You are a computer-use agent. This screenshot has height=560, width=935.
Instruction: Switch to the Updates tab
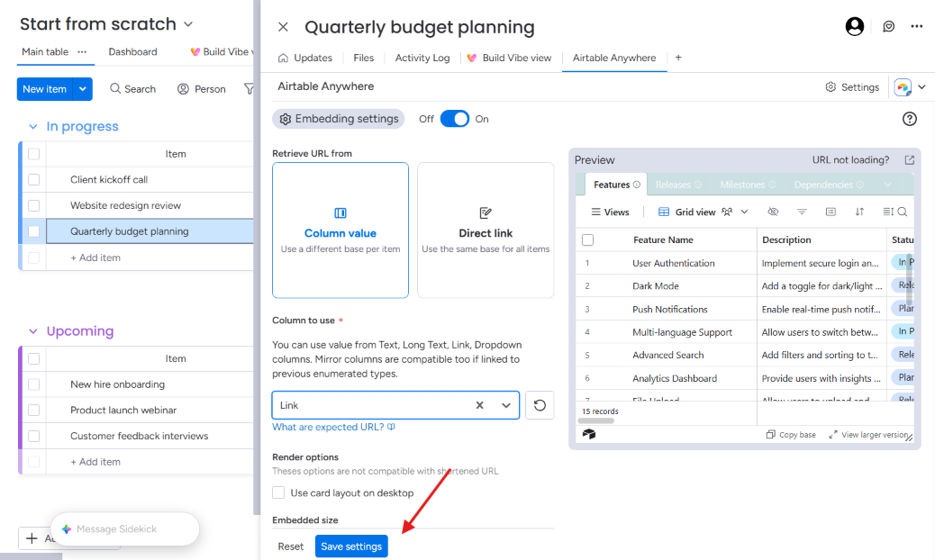[305, 58]
